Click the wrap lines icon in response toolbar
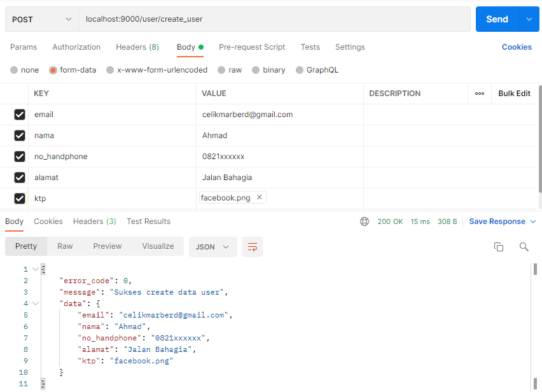The image size is (542, 392). tap(253, 247)
